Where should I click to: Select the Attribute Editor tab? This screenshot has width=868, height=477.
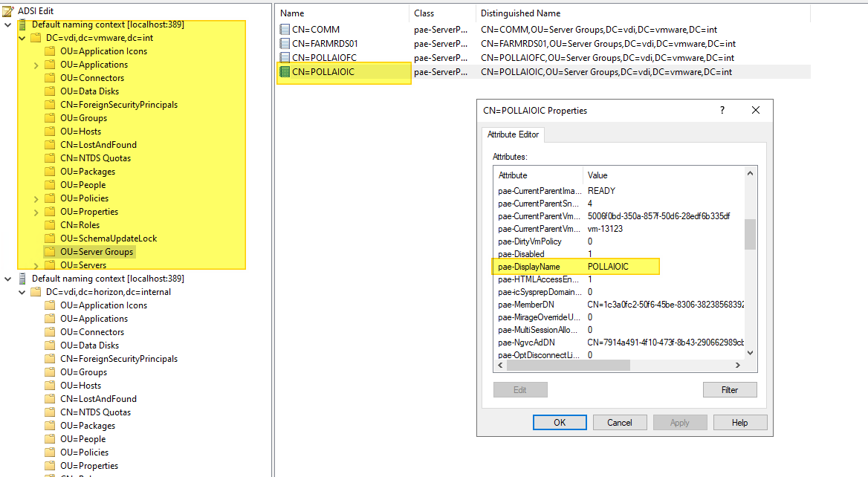(514, 134)
